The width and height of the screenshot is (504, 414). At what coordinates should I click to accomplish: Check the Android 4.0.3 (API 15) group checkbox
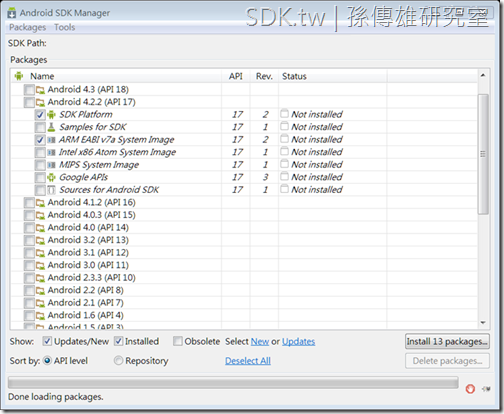29,215
